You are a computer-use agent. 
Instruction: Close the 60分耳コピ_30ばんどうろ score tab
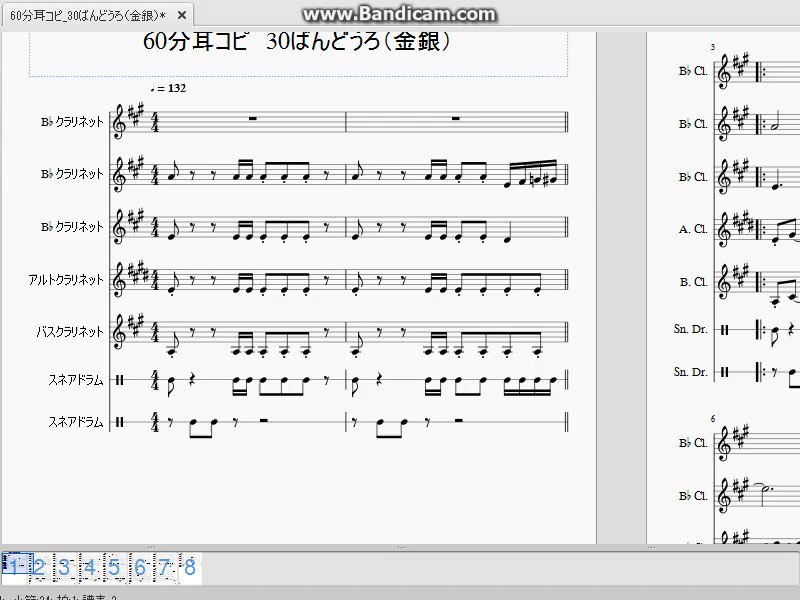tap(182, 15)
